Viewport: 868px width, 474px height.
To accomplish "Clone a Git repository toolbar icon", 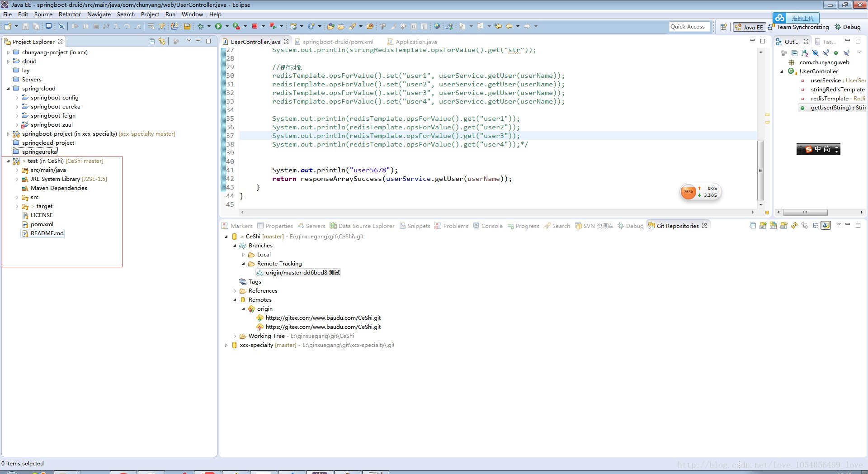I will 773,225.
